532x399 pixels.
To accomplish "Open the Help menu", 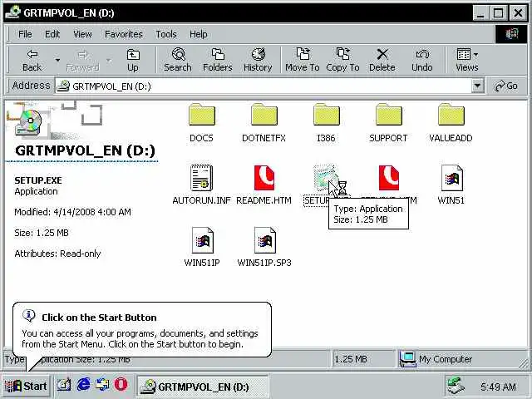I will [x=198, y=34].
